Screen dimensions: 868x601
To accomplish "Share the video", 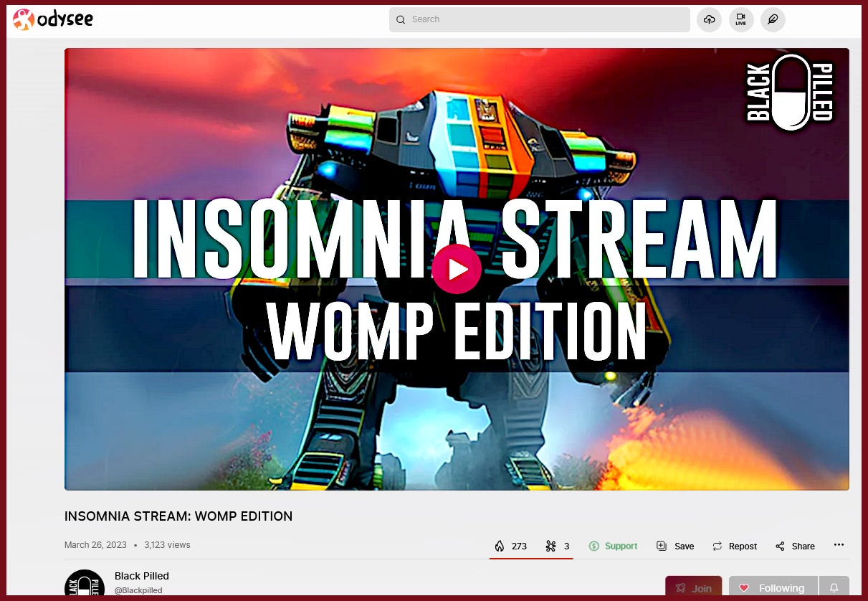I will tap(795, 546).
